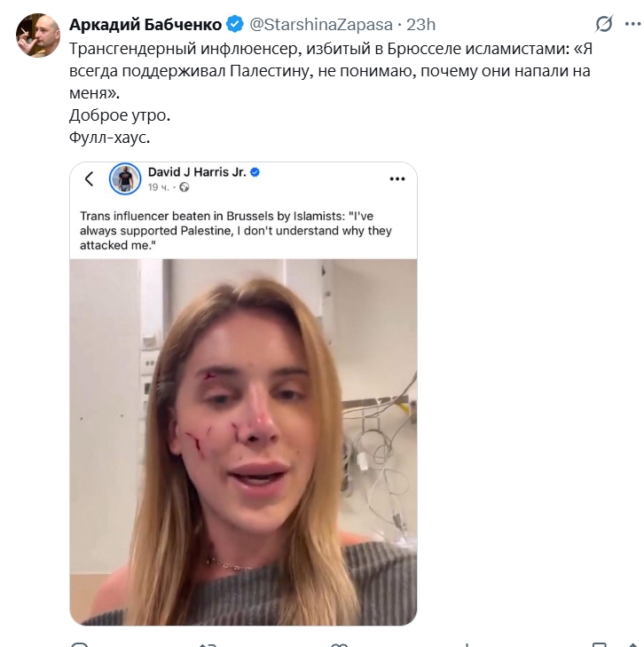Screen dimensions: 644x647
Task: Click the David J Harris Jr. name
Action: pos(196,171)
